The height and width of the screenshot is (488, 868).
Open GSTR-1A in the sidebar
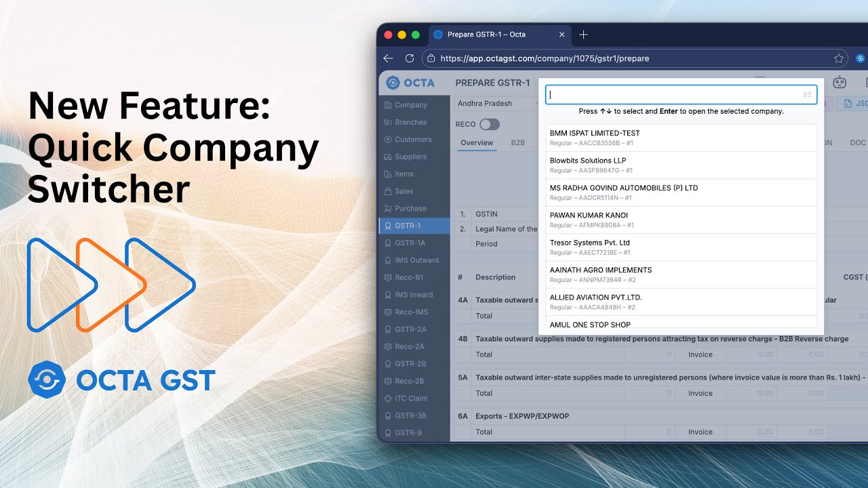(x=414, y=243)
